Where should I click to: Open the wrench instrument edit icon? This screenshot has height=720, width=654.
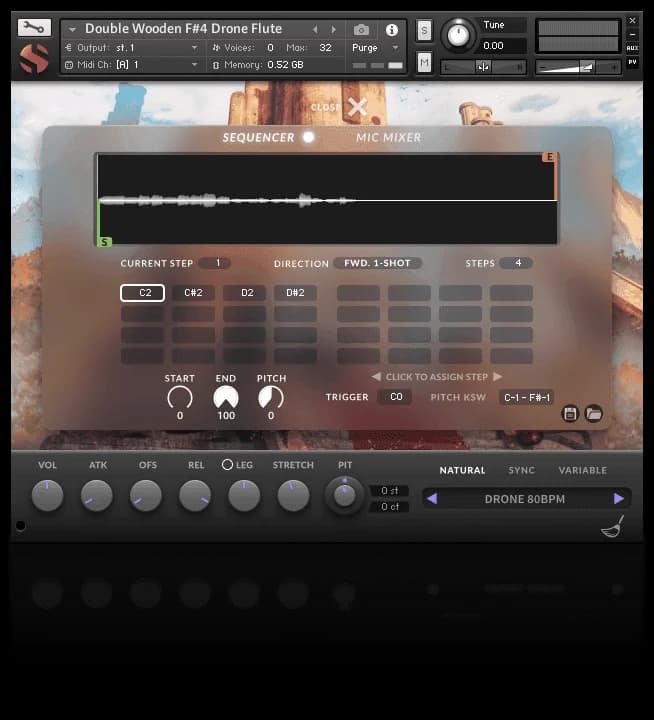click(33, 28)
